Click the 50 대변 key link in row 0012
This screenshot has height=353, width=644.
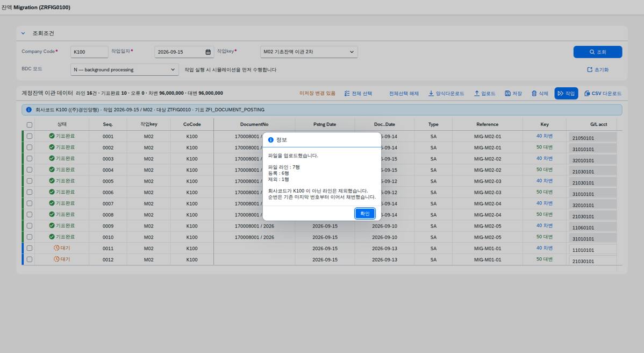coord(544,259)
